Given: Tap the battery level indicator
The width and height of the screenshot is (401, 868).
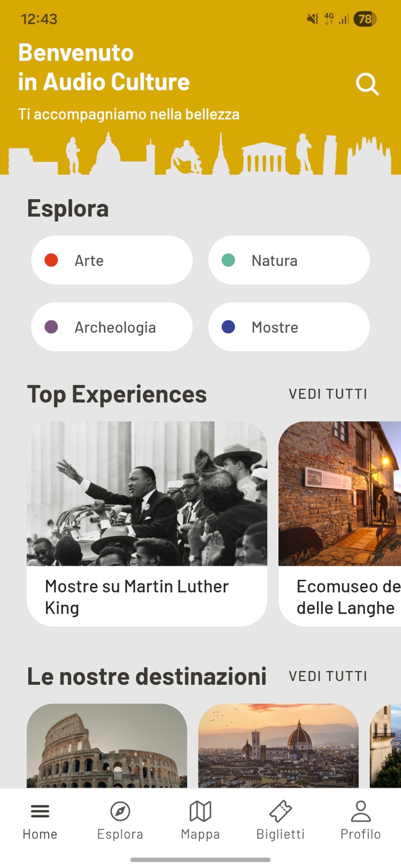Looking at the screenshot, I should point(365,19).
